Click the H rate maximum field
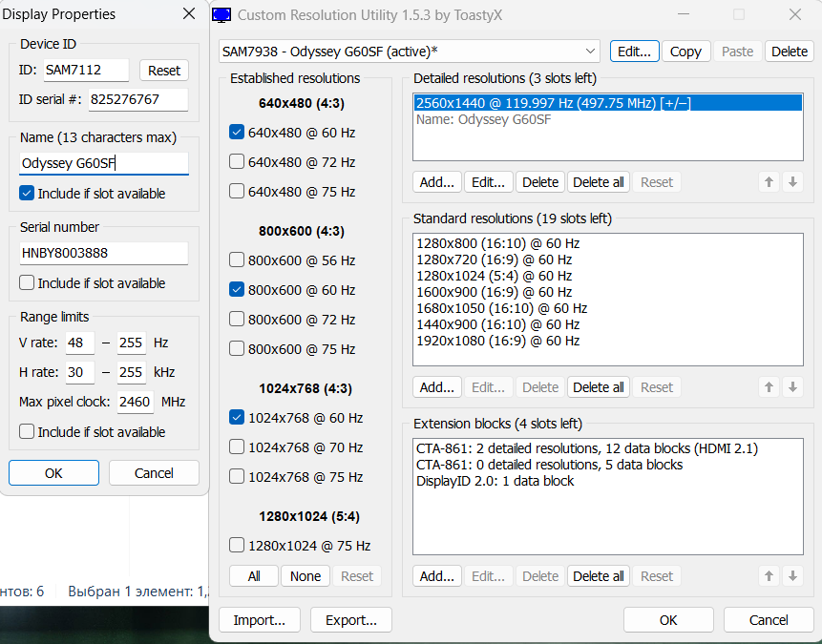Viewport: 822px width, 644px height. click(x=131, y=372)
